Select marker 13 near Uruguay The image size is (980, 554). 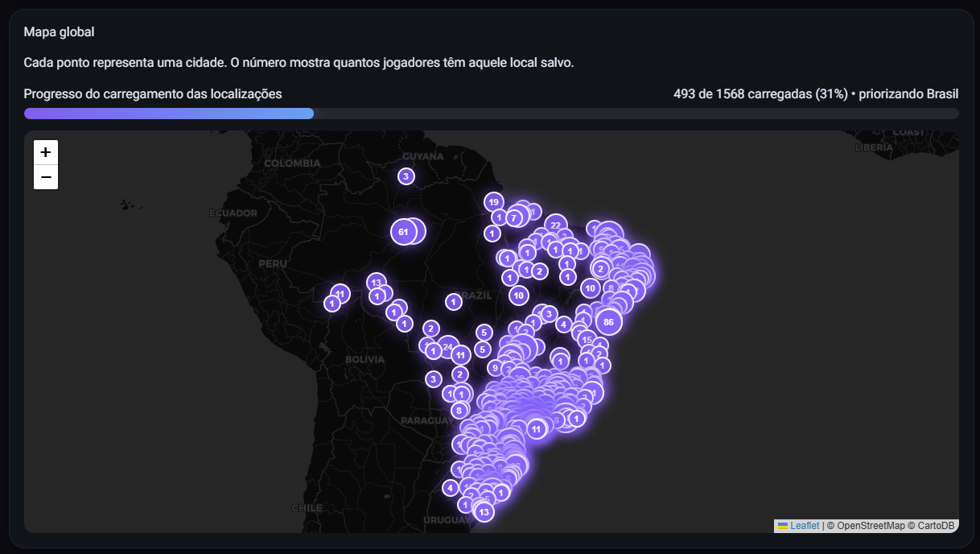(x=484, y=511)
